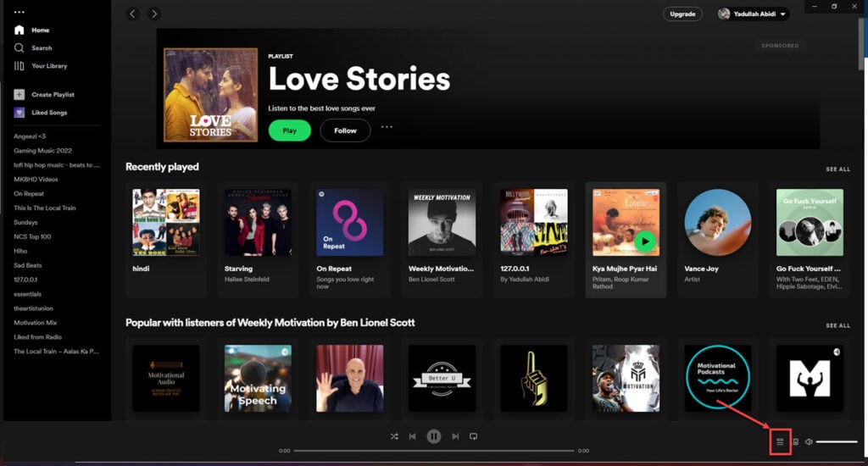
Task: Open Yadullah Abidi account dropdown
Action: pyautogui.click(x=753, y=14)
